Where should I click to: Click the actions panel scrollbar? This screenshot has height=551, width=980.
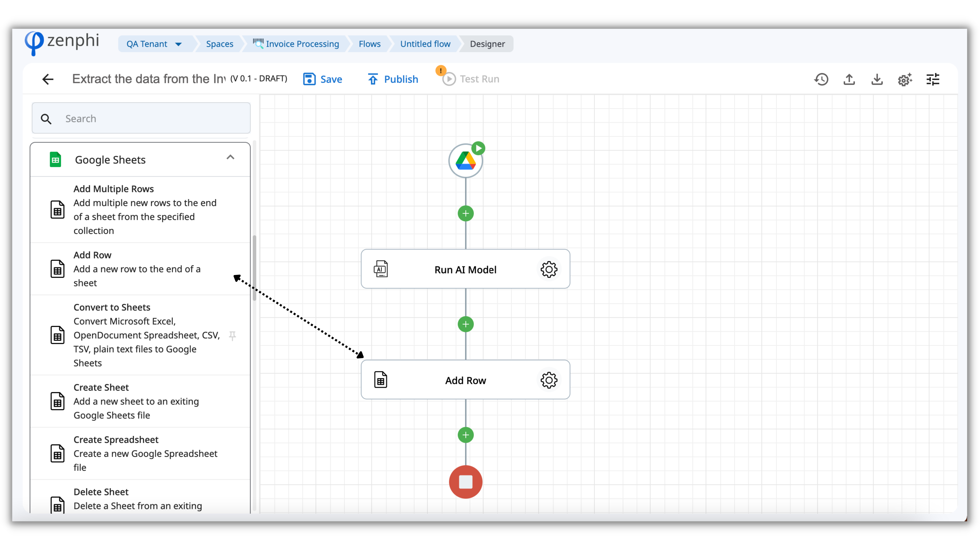point(254,268)
